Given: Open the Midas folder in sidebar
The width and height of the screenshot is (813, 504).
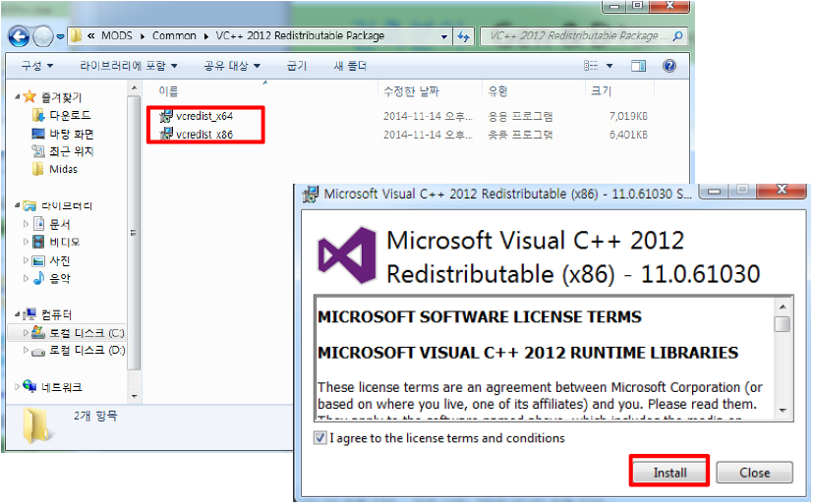Looking at the screenshot, I should tap(63, 169).
